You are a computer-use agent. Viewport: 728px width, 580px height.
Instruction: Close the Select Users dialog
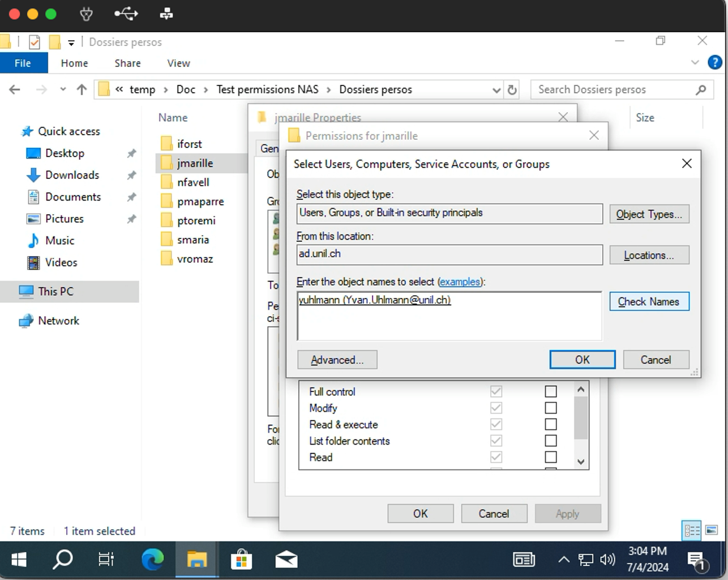[x=687, y=164]
